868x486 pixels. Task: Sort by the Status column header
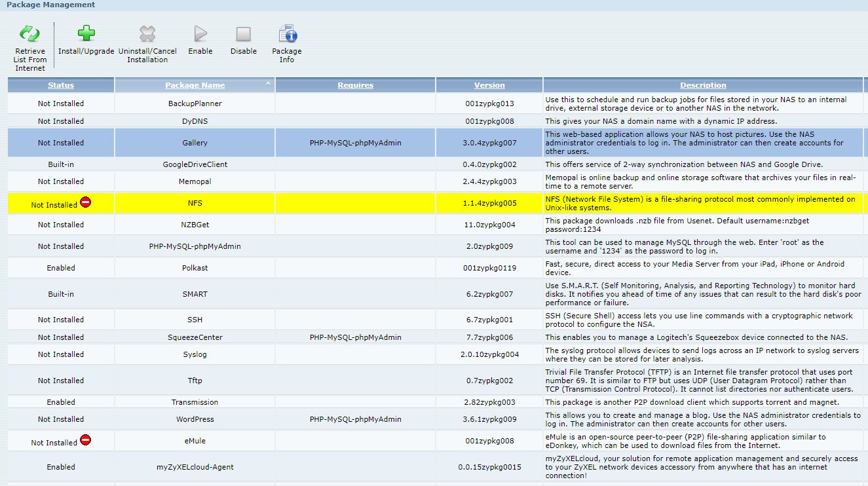coord(61,85)
